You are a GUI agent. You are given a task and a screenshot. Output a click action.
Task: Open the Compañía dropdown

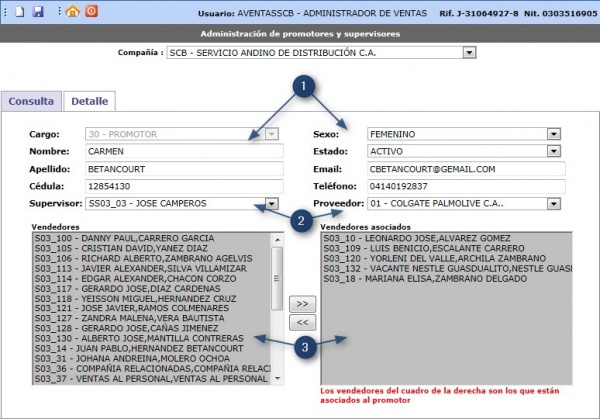469,52
